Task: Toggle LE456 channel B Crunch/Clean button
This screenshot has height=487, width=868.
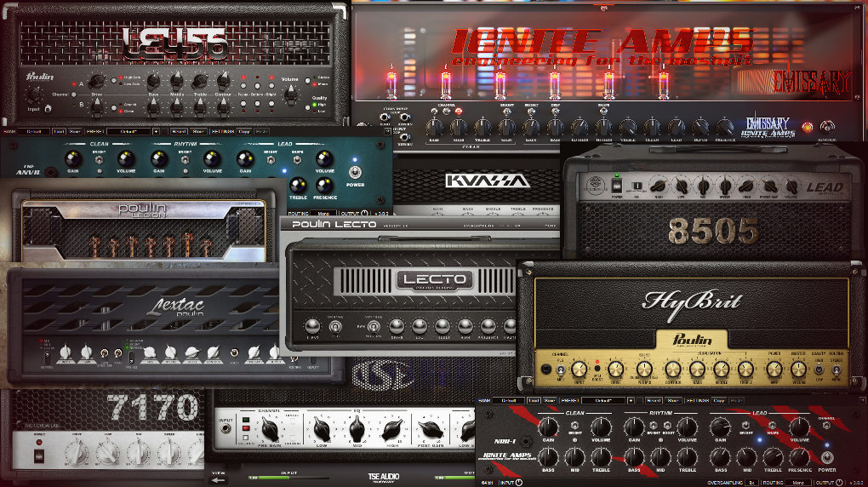Action: point(114,108)
